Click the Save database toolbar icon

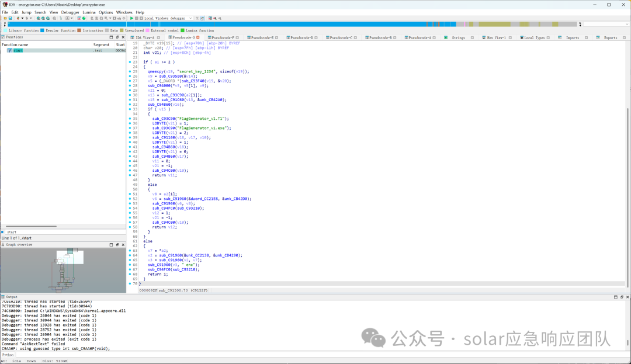click(10, 18)
